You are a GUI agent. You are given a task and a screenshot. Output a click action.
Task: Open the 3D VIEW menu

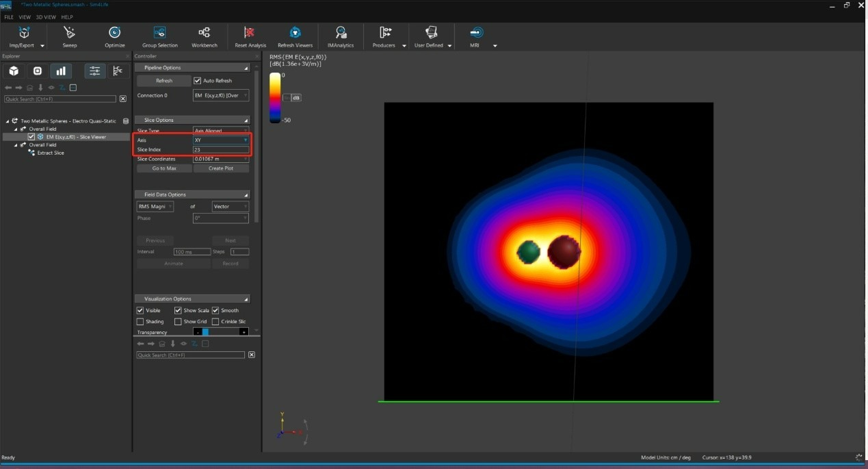(45, 17)
